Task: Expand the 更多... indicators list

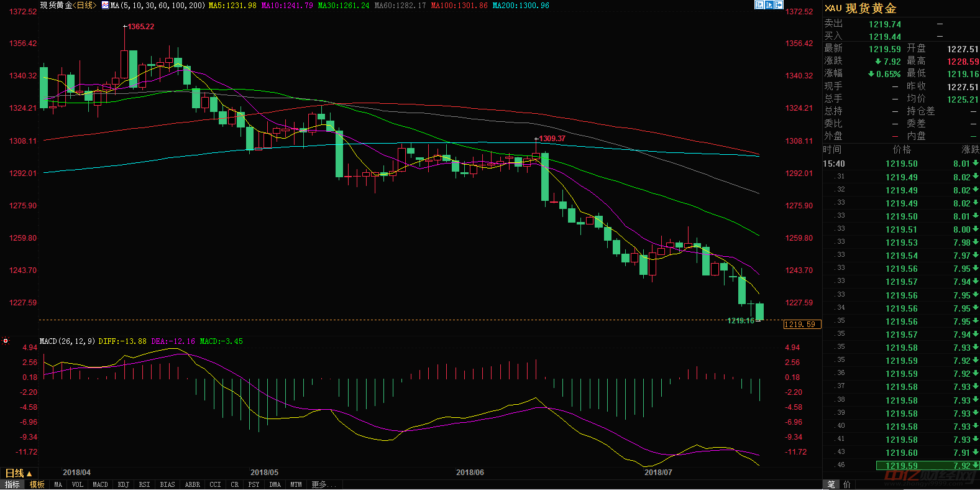Action: [323, 484]
